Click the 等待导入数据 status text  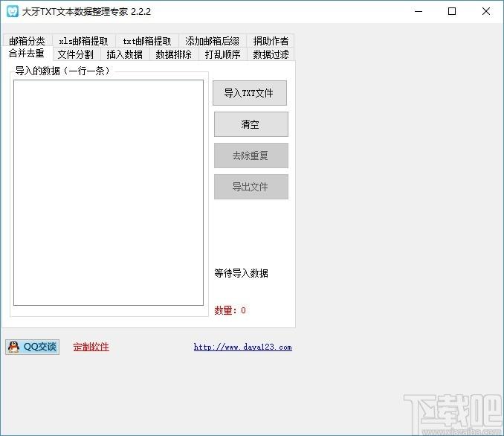pos(241,273)
